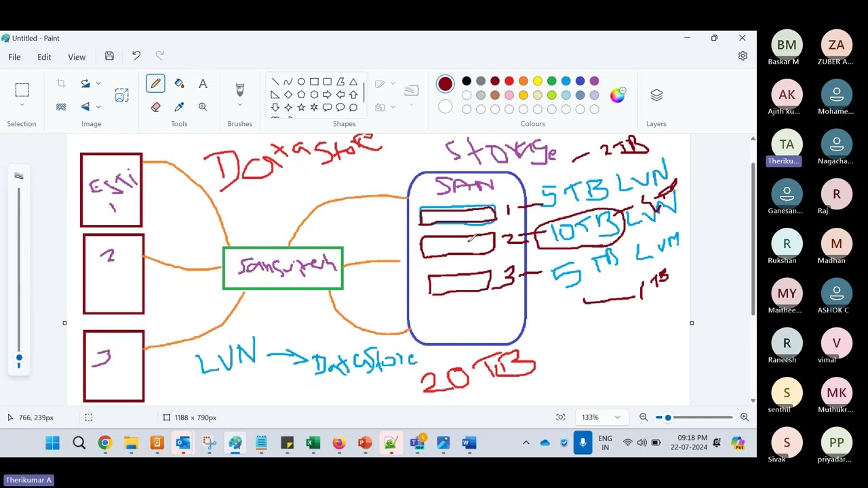The height and width of the screenshot is (488, 868).
Task: Click the Save icon
Action: pos(109,56)
